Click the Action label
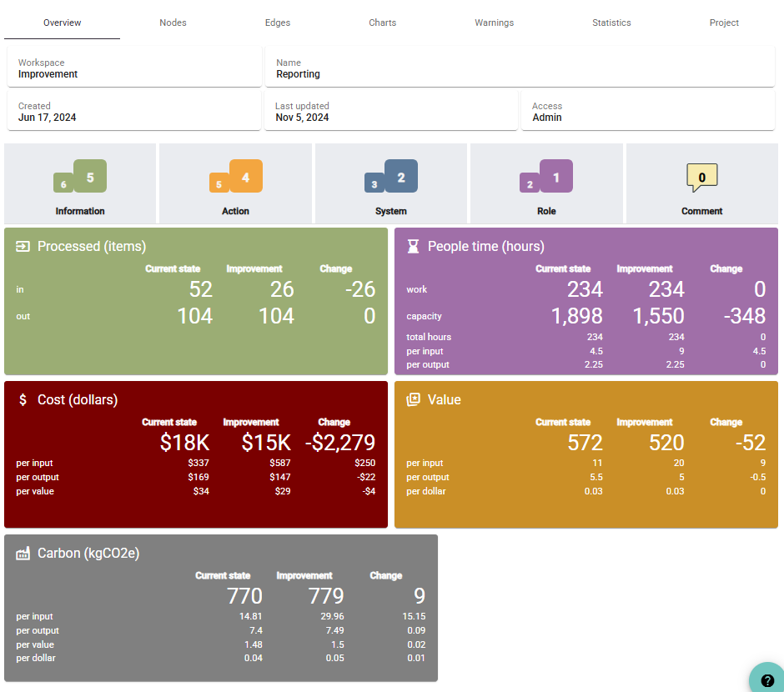Viewport: 784px width, 692px height. coord(235,211)
